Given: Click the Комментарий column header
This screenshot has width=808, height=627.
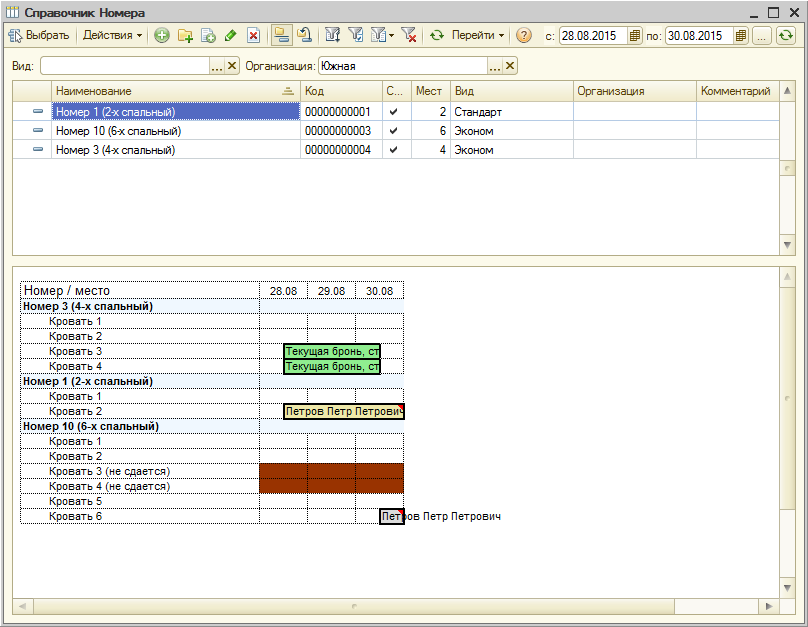Looking at the screenshot, I should pyautogui.click(x=738, y=91).
